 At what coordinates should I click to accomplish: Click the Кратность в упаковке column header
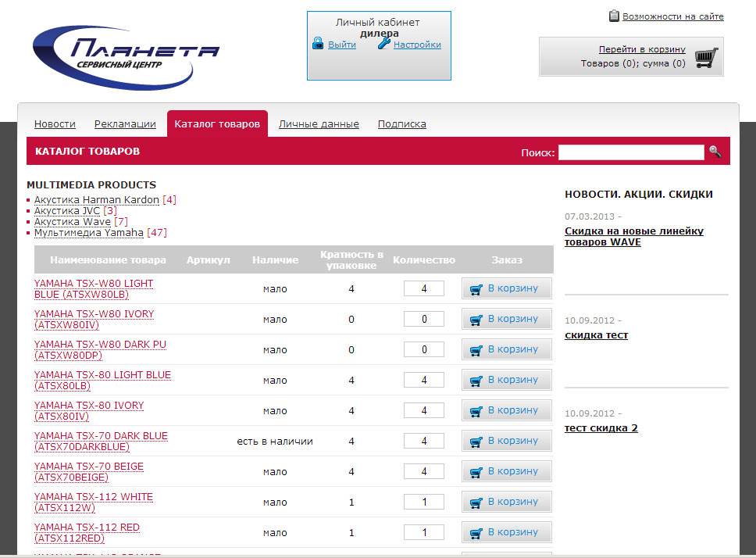tap(351, 260)
